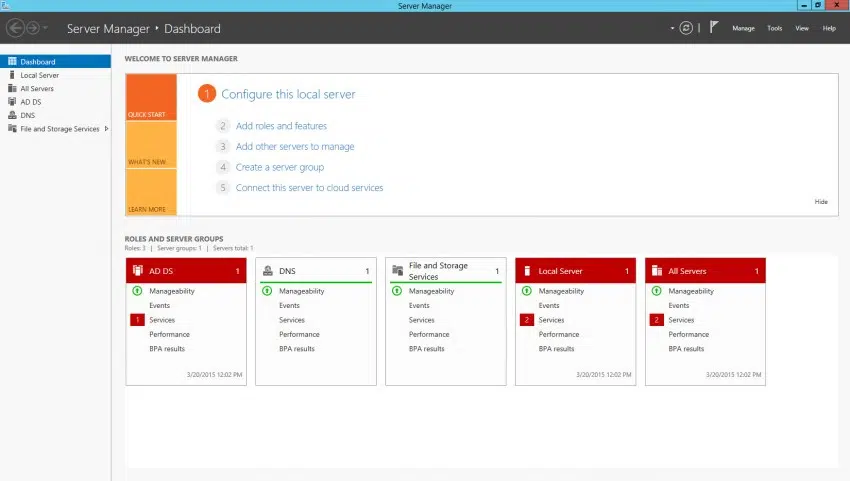Open the Tools menu
Screen dimensions: 850x481
(x=775, y=28)
